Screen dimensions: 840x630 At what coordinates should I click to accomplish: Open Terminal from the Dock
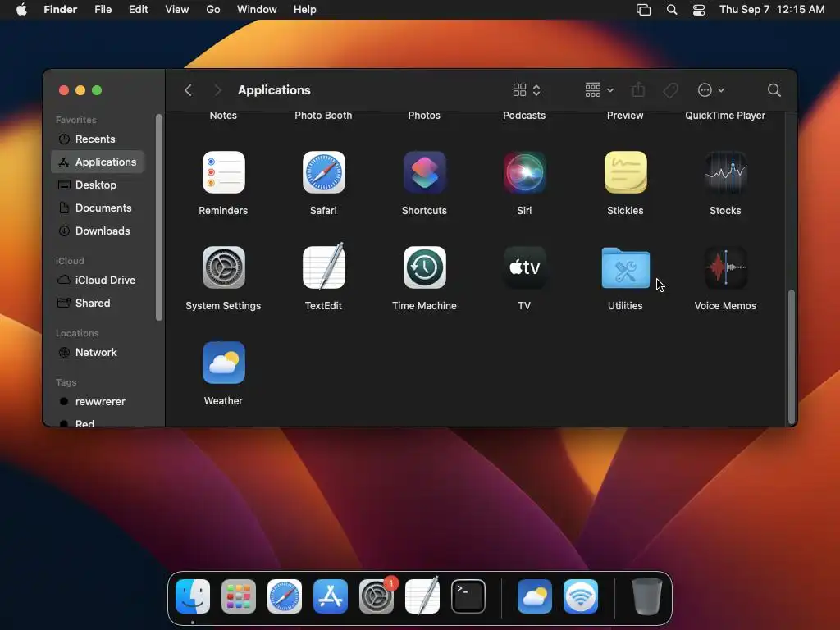click(x=468, y=596)
